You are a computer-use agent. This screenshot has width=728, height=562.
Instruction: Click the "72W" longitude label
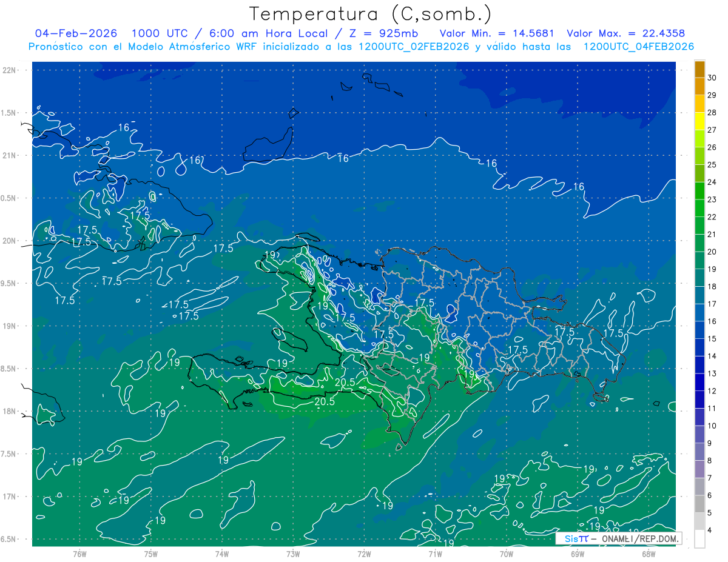pyautogui.click(x=364, y=554)
